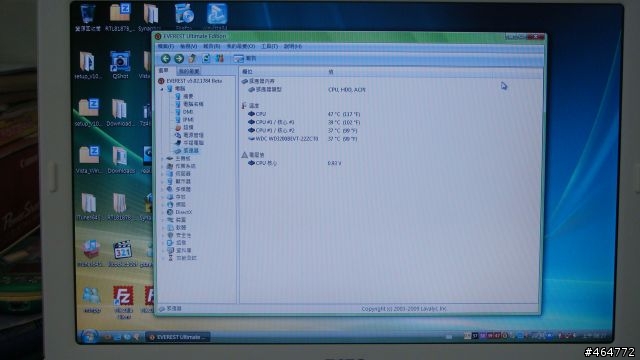Viewport: 640px width, 360px height.
Task: Click the Benchmark hourglass tree icon
Action: tap(170, 258)
